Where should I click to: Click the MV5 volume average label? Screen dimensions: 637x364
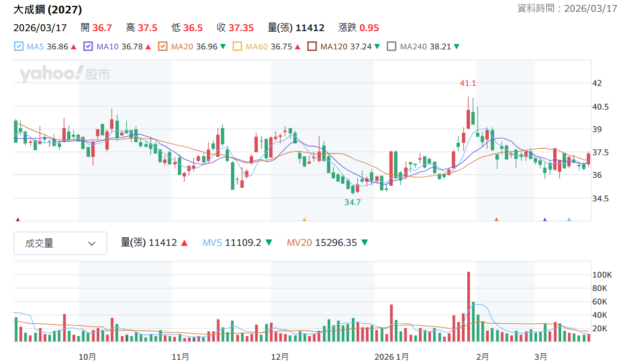click(212, 243)
